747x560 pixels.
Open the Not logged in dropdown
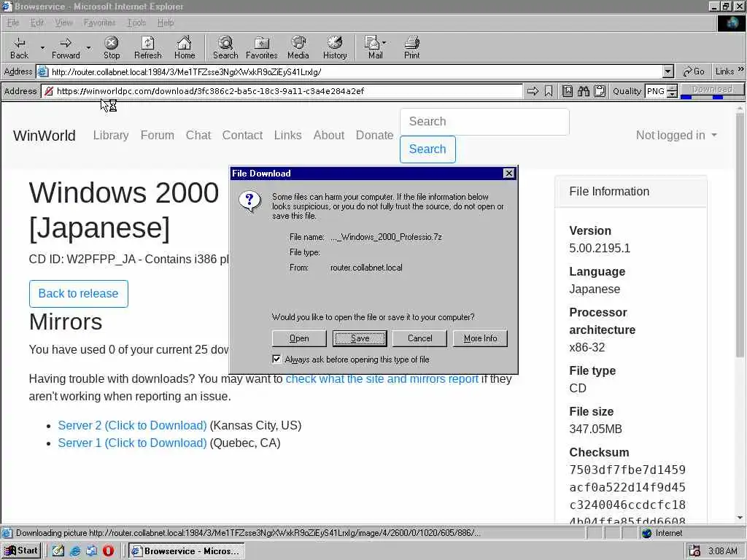tap(676, 135)
